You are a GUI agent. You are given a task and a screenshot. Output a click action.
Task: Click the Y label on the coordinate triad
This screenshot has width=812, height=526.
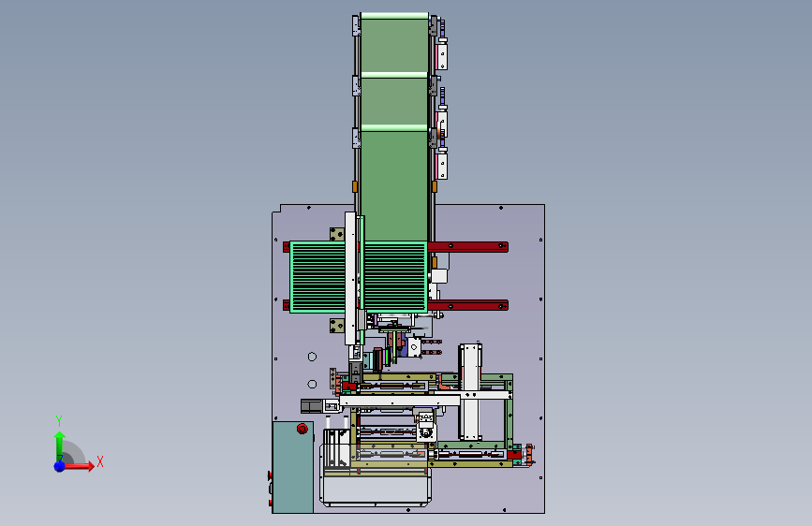click(59, 421)
